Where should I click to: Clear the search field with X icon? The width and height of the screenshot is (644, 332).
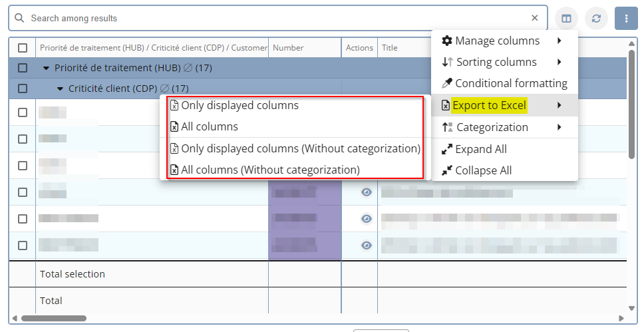(x=535, y=19)
